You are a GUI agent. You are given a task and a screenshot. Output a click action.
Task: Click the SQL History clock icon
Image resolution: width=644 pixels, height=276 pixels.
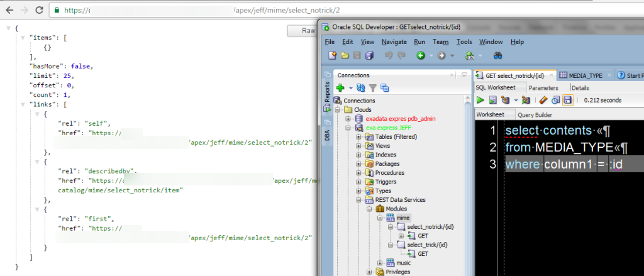555,100
